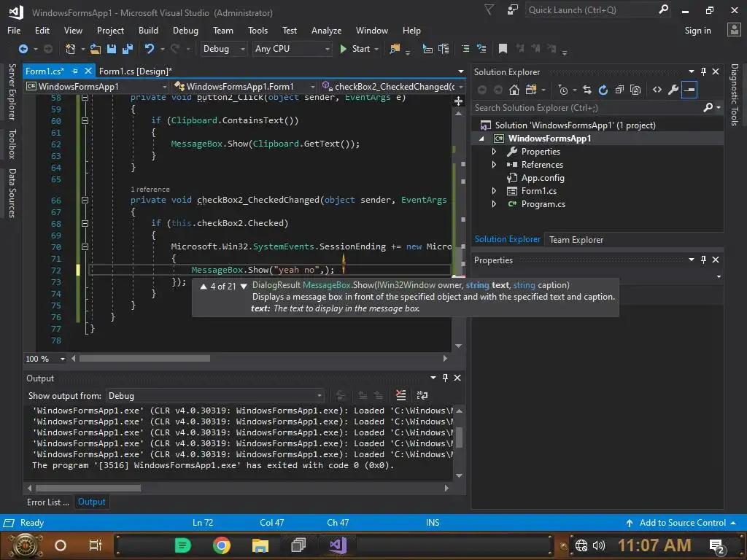Collapse the button2_Click code block at line 58
The height and width of the screenshot is (560, 747).
pyautogui.click(x=85, y=97)
